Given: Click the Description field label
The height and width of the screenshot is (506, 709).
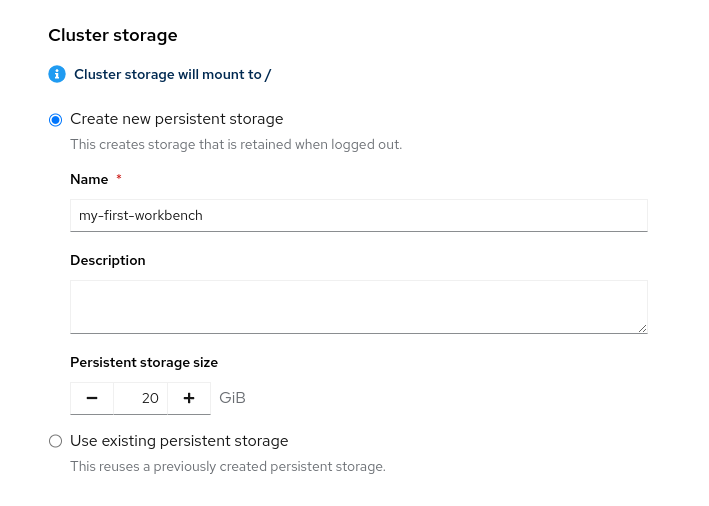Looking at the screenshot, I should point(108,260).
